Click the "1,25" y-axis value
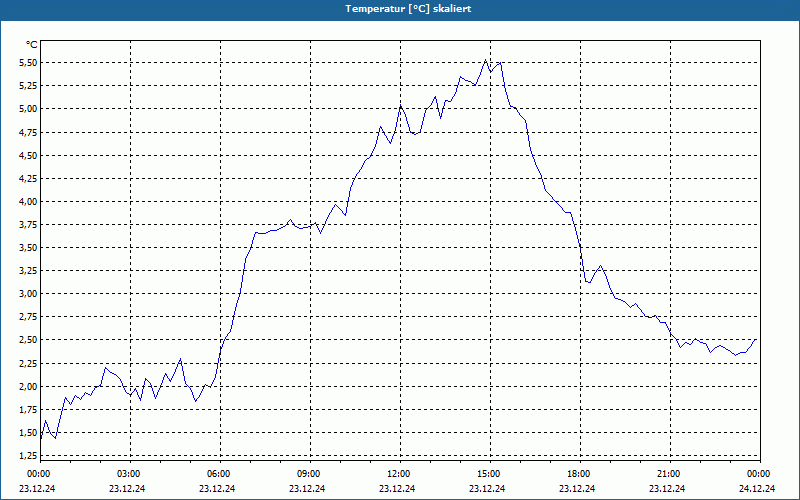 click(28, 456)
